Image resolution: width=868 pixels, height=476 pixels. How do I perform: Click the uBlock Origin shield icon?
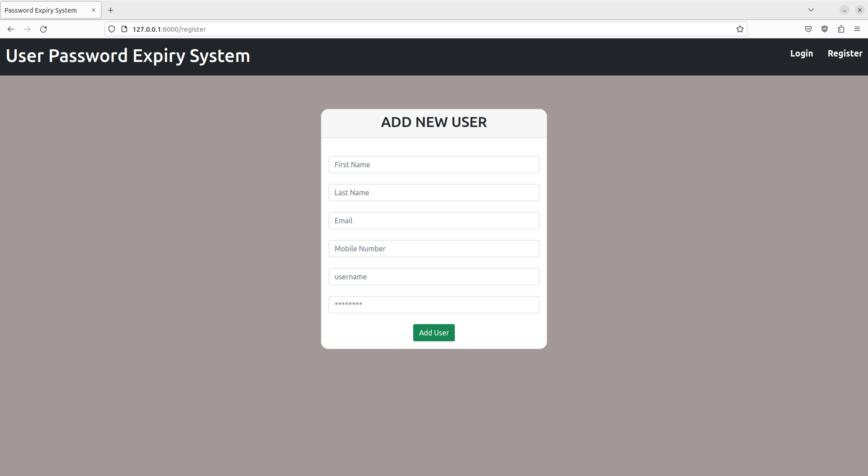click(825, 29)
